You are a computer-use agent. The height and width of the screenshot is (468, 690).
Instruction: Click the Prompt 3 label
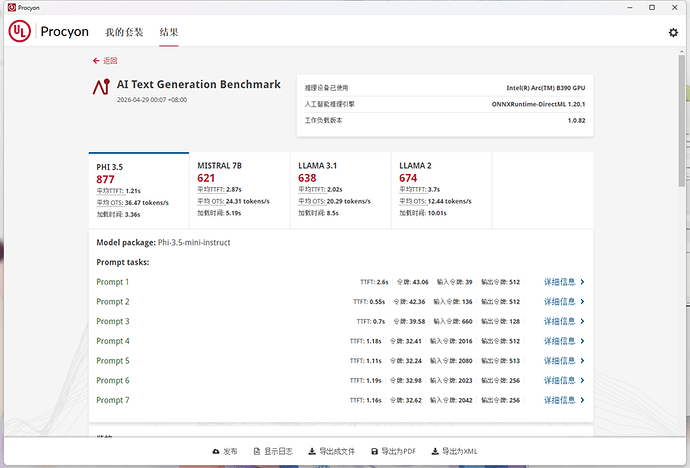pos(113,322)
